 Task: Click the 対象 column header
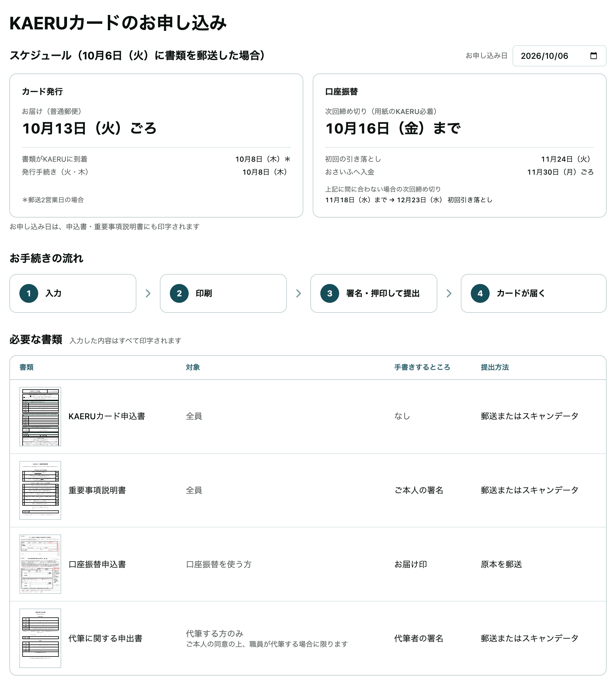[193, 367]
